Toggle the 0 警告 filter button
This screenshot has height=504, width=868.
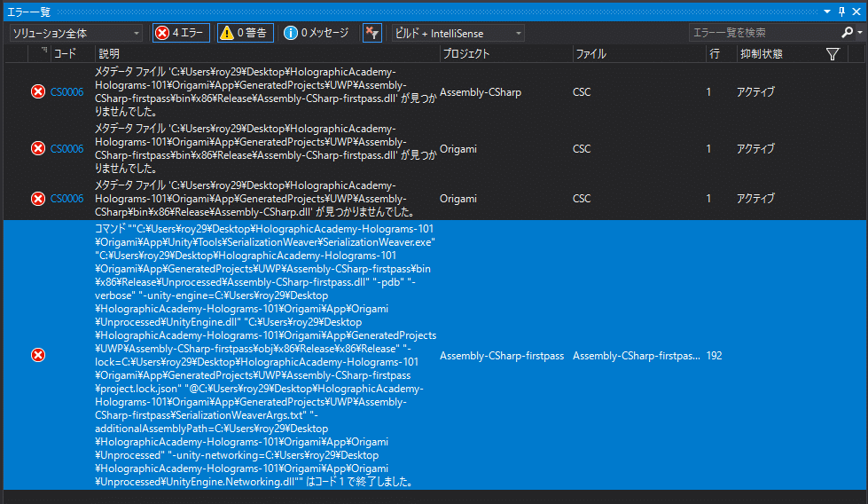(246, 33)
